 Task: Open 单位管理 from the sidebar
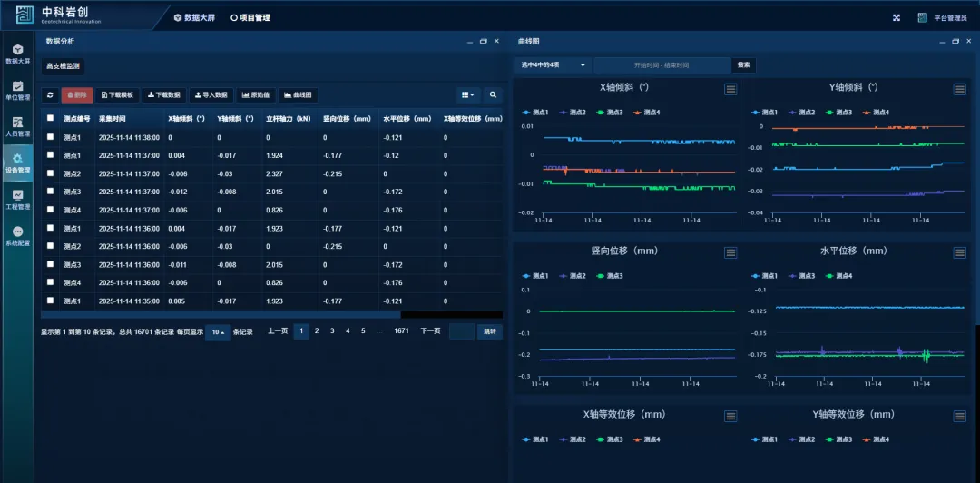tap(17, 91)
